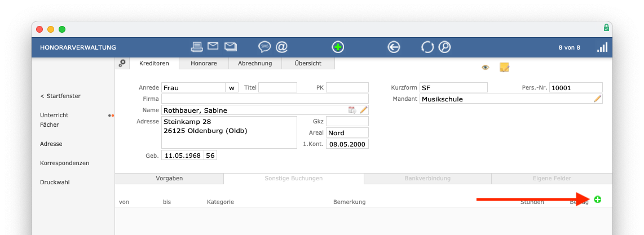
Task: Go to < Startfenster in sidebar
Action: point(60,96)
